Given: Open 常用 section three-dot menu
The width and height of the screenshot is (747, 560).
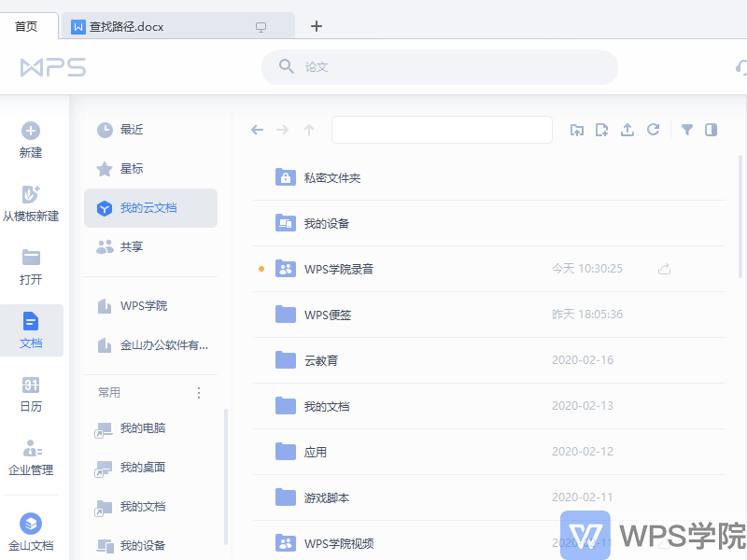Looking at the screenshot, I should pos(199,393).
